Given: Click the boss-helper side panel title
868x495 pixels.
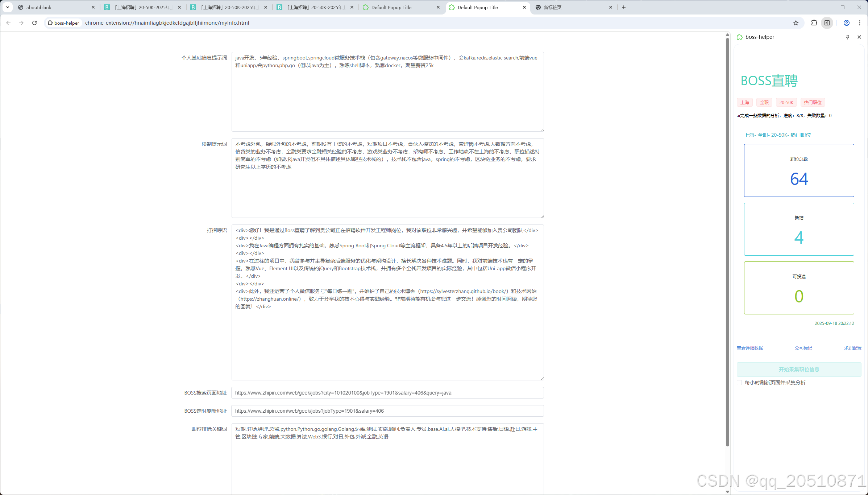Looking at the screenshot, I should coord(760,37).
